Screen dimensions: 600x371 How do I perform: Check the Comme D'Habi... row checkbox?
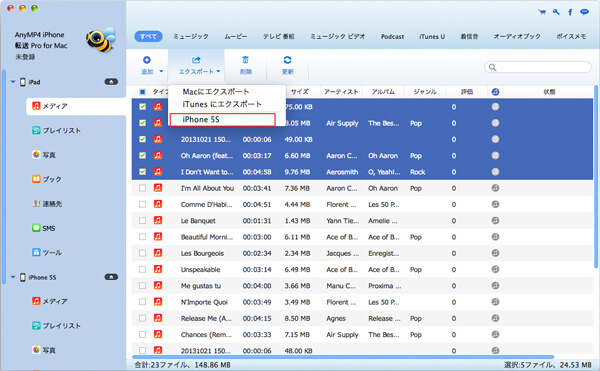coord(142,204)
